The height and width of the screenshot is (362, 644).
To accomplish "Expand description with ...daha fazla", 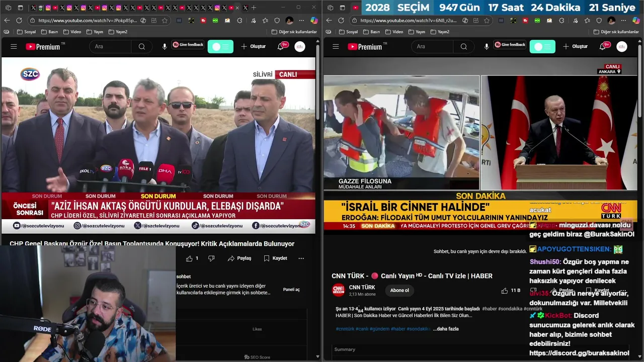I will [x=446, y=329].
